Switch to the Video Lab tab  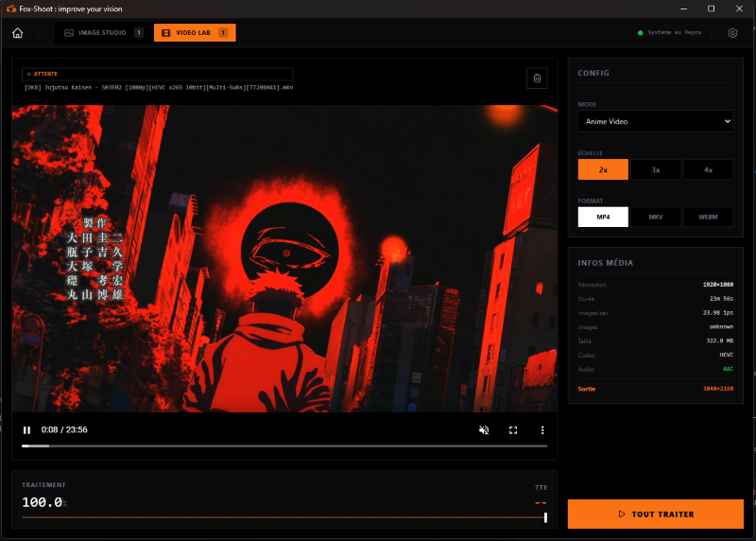(x=194, y=33)
